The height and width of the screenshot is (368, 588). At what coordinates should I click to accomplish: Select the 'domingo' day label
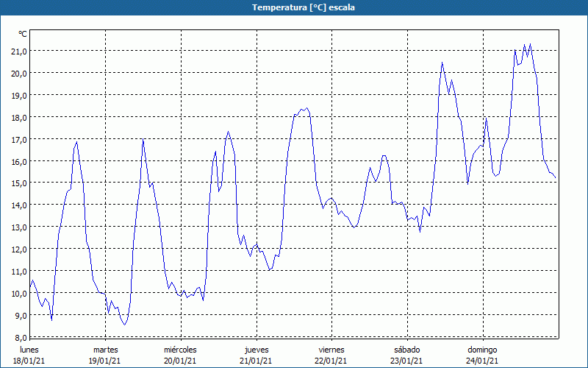482,350
